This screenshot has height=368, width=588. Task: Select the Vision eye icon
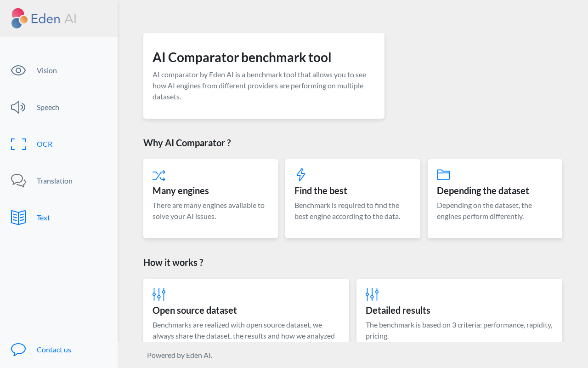pos(18,70)
